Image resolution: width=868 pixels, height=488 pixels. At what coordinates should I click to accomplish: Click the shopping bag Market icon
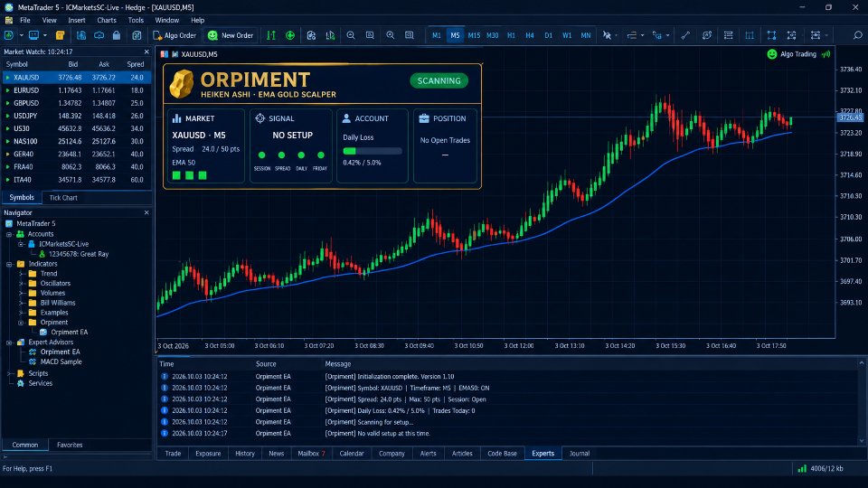(117, 35)
